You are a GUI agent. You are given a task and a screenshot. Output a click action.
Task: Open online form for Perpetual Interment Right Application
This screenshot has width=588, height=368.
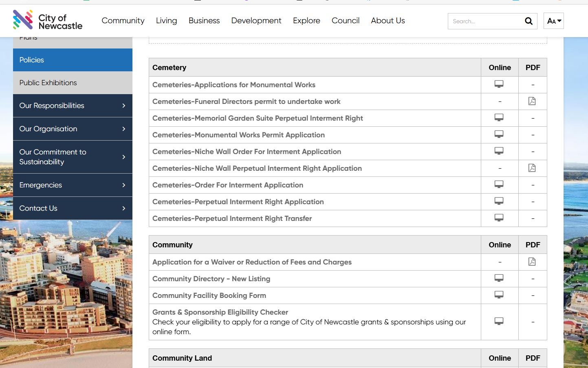499,201
